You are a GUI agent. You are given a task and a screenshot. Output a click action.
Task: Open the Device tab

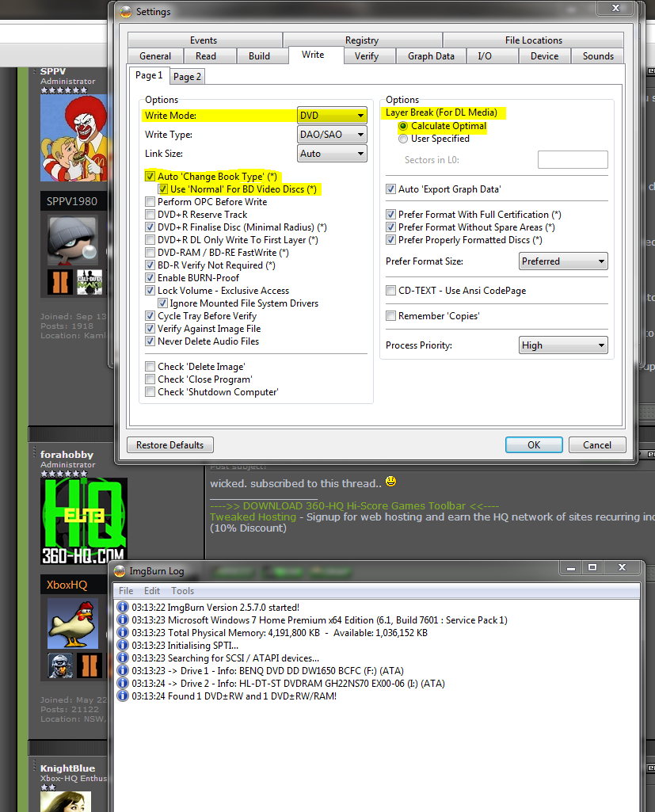[545, 56]
